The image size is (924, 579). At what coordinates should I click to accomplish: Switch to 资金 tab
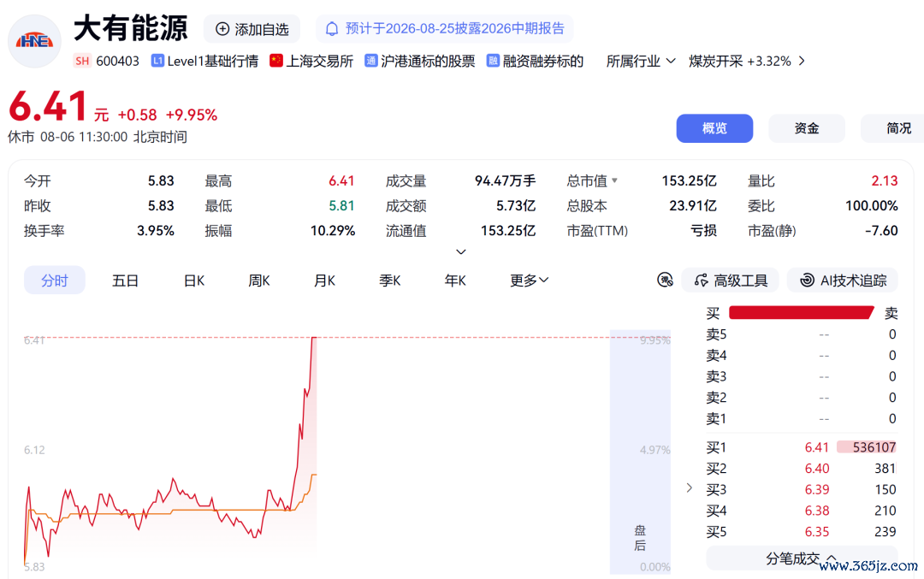(806, 128)
